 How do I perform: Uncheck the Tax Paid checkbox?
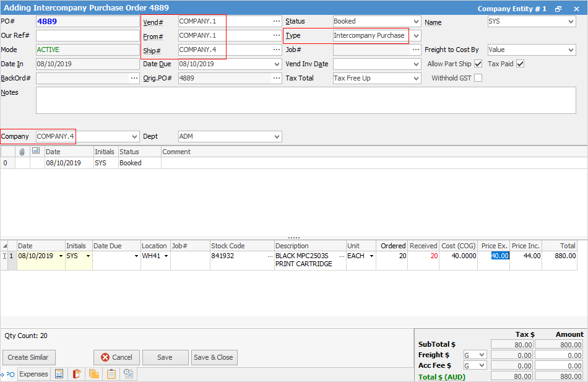point(520,64)
